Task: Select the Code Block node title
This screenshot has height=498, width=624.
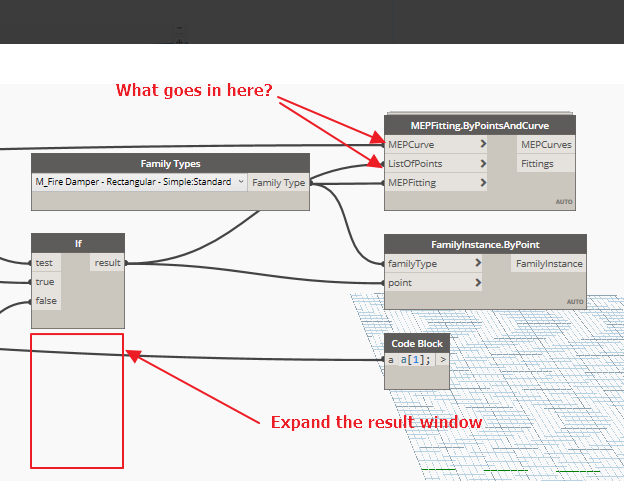Action: (x=417, y=344)
